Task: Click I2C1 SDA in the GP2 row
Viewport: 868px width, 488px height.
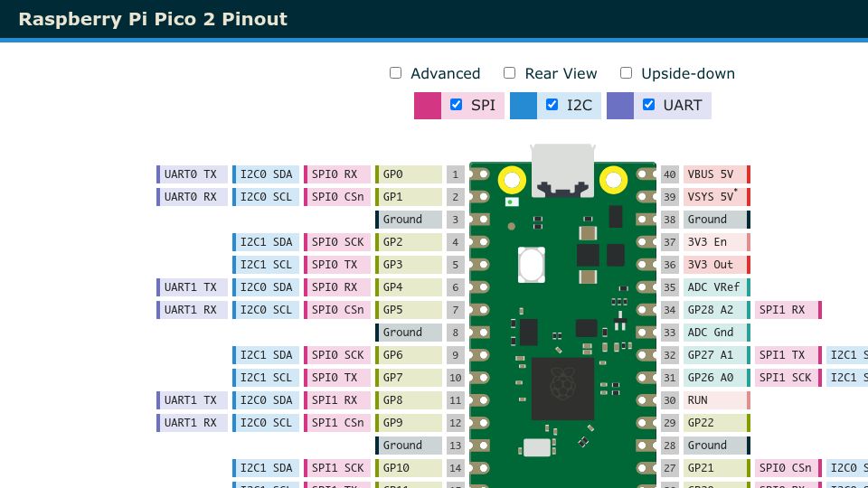Action: (266, 242)
